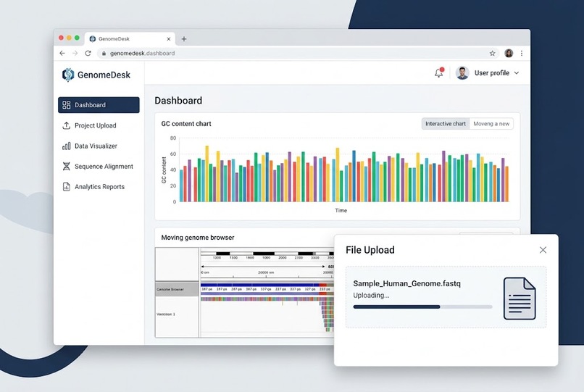Click the GC content chart title

pos(186,124)
